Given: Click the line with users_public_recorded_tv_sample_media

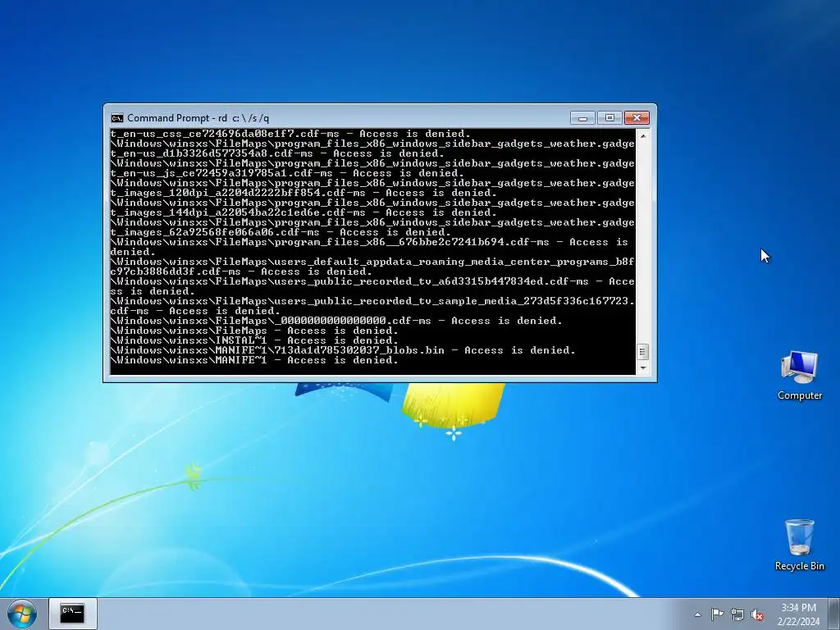Looking at the screenshot, I should pos(372,306).
